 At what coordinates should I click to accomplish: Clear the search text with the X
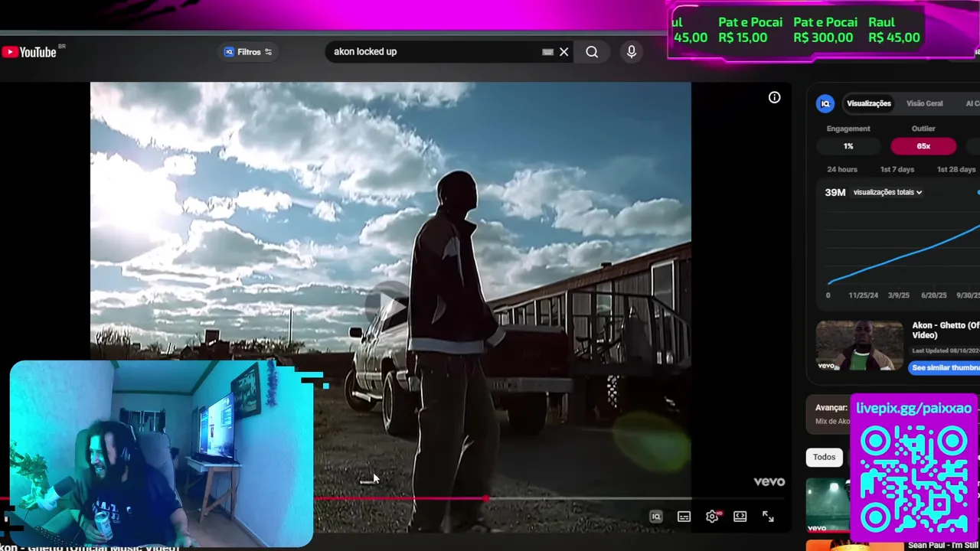tap(564, 52)
